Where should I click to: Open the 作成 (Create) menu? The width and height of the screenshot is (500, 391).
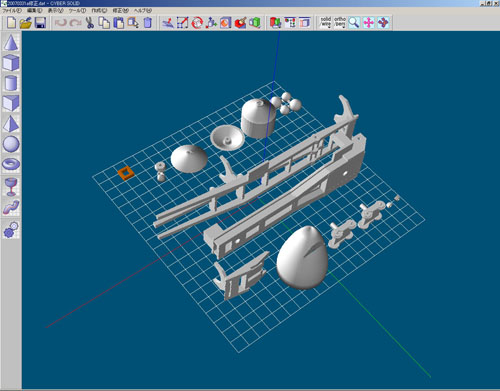point(99,11)
